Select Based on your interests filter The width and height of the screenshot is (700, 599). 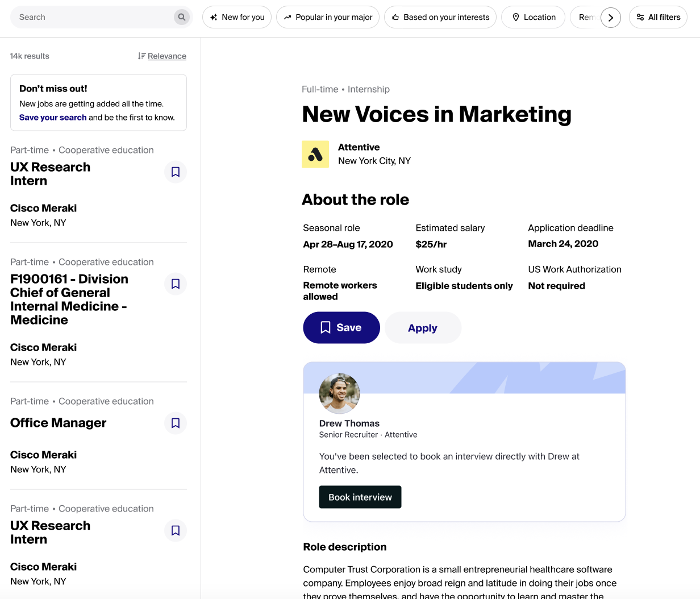[440, 17]
